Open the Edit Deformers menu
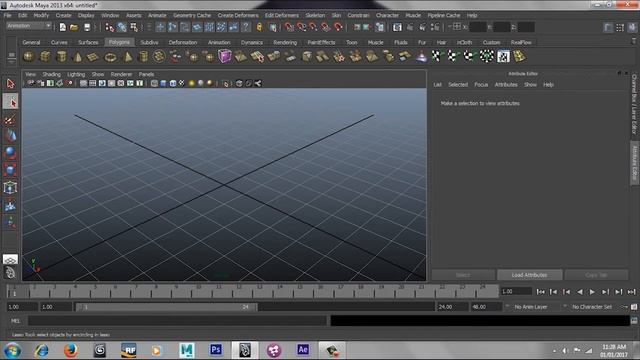 click(x=282, y=16)
